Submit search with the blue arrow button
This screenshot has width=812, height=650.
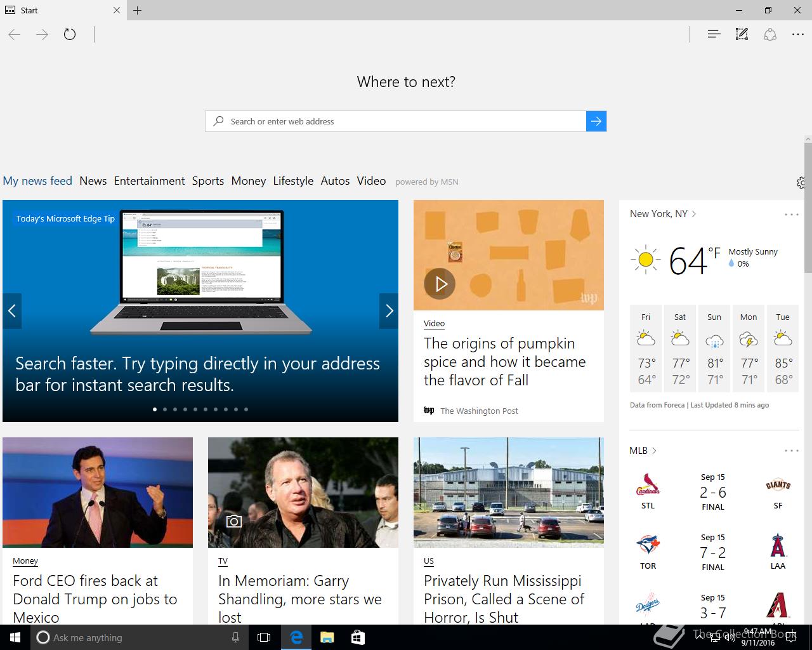[596, 121]
